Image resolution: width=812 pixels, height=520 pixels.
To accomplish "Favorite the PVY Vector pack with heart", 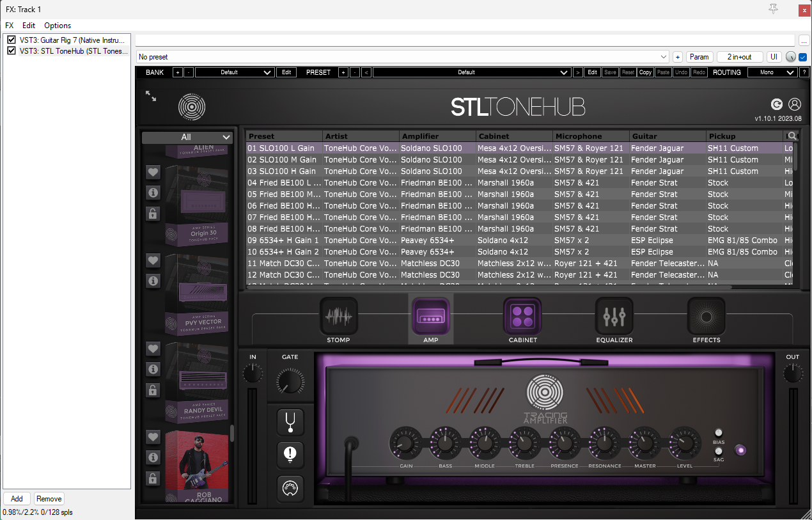I will click(153, 260).
